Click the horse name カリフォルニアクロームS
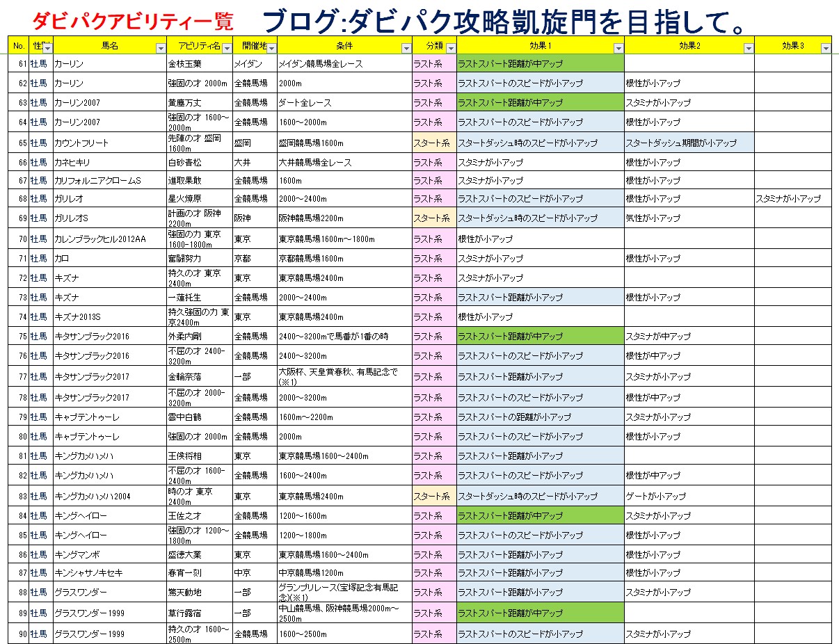The height and width of the screenshot is (644, 839). (x=98, y=181)
